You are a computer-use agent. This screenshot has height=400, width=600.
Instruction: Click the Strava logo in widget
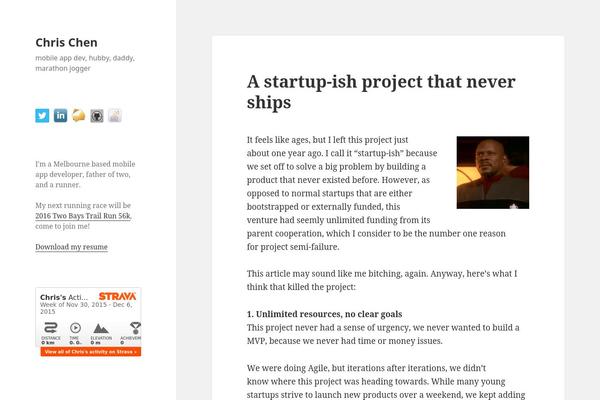click(x=117, y=296)
